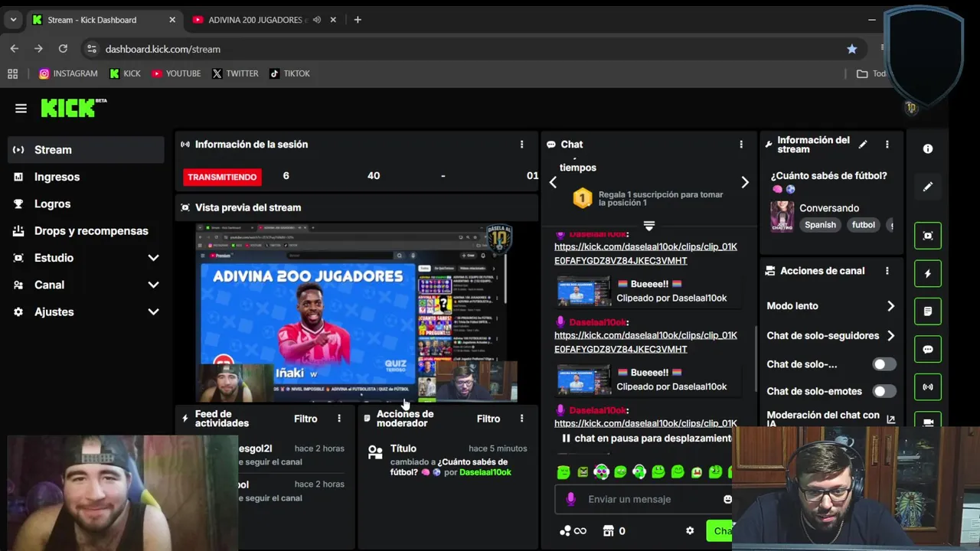980x551 pixels.
Task: Toggle the chat bubble icon in the right toolbar
Action: pyautogui.click(x=928, y=349)
